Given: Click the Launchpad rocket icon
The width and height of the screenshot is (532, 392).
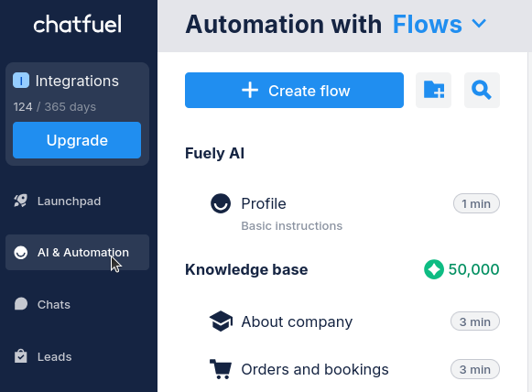Looking at the screenshot, I should (x=21, y=201).
